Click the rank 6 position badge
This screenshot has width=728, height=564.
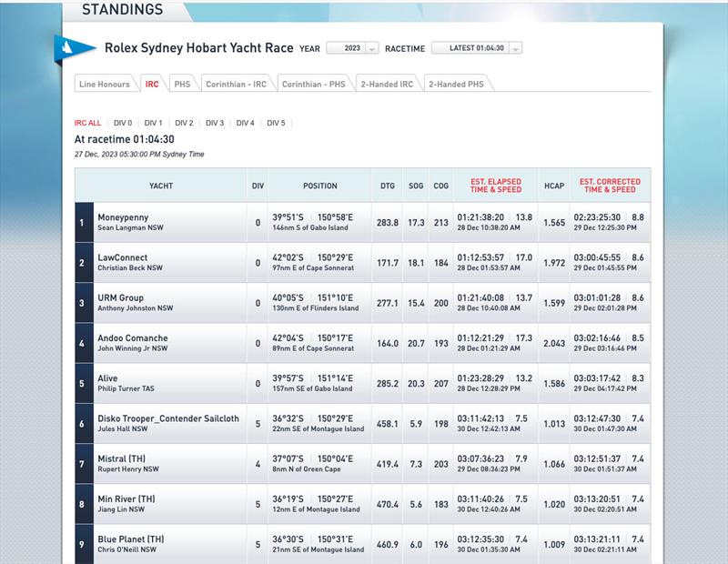(x=84, y=424)
